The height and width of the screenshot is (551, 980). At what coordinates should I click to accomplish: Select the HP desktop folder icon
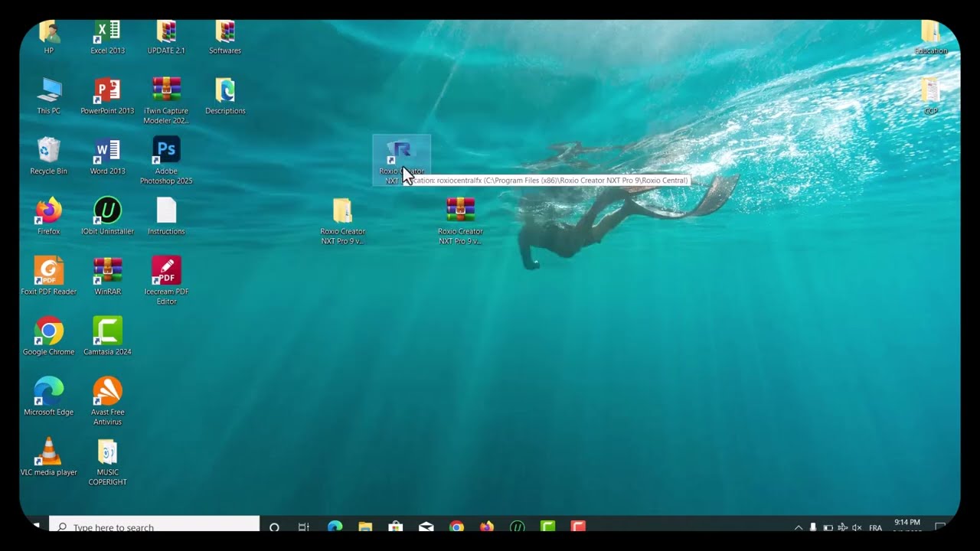49,37
